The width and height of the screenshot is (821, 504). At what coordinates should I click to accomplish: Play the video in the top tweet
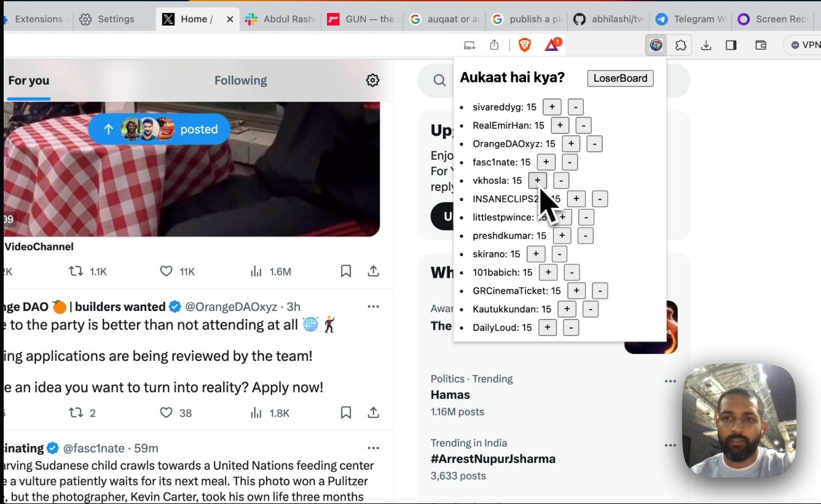point(192,169)
